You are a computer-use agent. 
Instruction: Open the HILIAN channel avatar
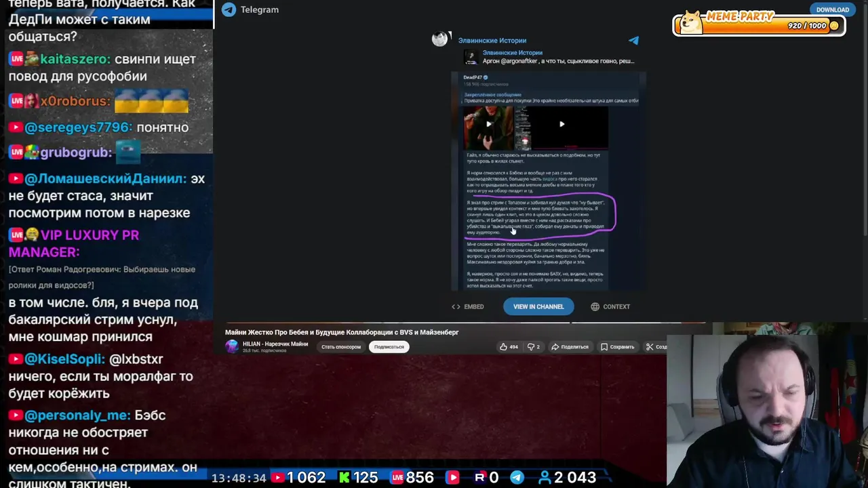click(x=232, y=346)
